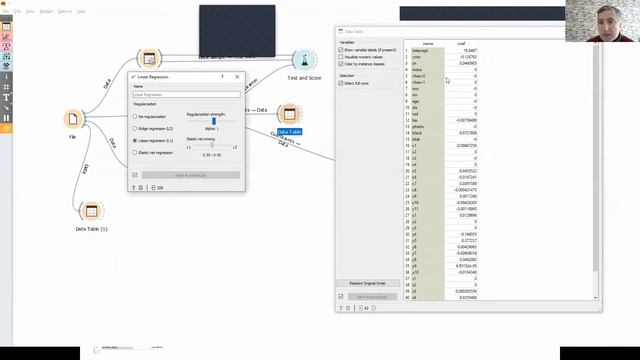Click Send Automatically button in Data Table

click(371, 297)
